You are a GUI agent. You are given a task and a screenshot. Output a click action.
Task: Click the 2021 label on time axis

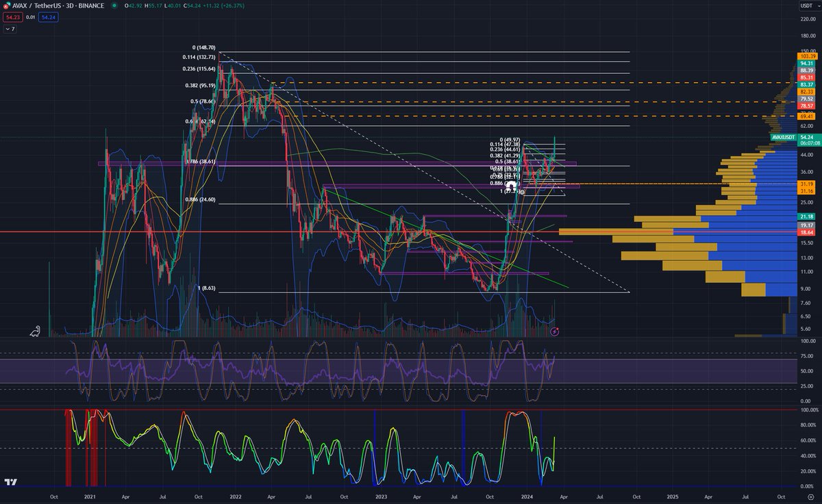click(90, 496)
